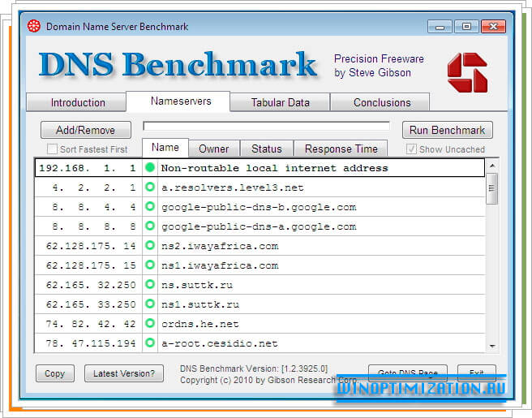Click the IP address 8.8.4.4
This screenshot has height=418, width=532.
pyautogui.click(x=94, y=206)
